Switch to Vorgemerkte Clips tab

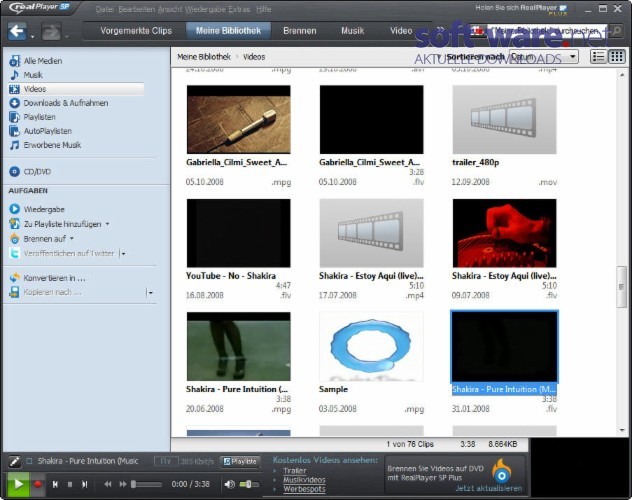[136, 31]
